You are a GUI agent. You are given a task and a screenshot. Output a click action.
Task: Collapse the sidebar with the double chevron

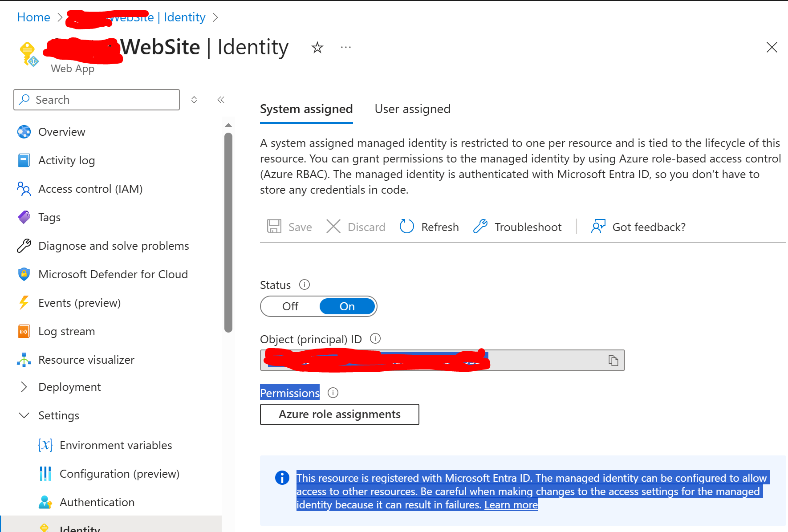tap(221, 100)
